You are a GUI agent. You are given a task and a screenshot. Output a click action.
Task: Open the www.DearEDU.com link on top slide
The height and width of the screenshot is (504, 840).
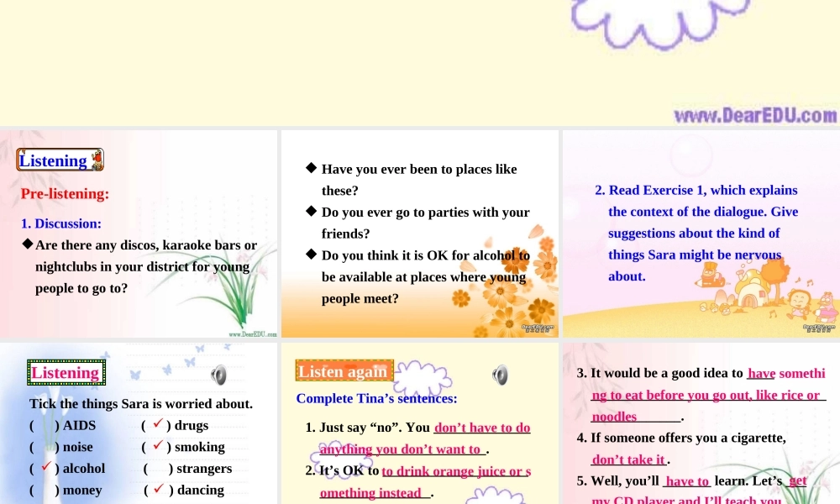[755, 115]
